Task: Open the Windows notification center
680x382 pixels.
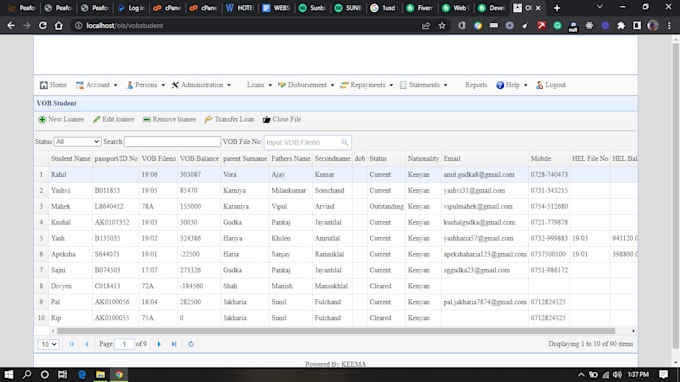Action: (664, 375)
